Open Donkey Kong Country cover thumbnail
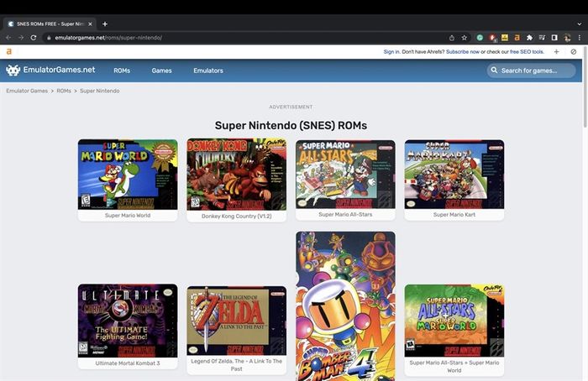 (237, 175)
